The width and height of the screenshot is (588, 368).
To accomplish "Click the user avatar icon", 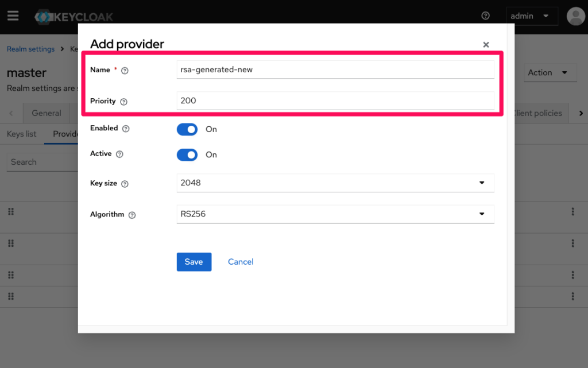I will 575,16.
